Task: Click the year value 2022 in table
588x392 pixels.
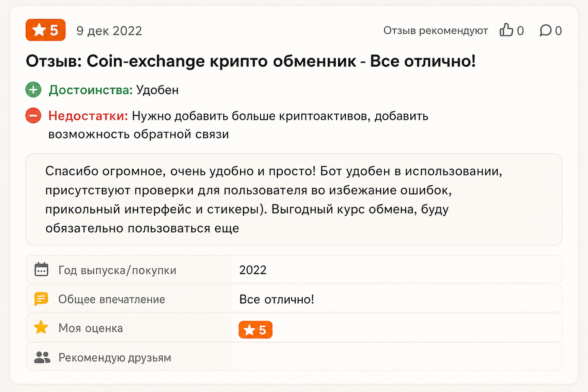Action: tap(253, 270)
